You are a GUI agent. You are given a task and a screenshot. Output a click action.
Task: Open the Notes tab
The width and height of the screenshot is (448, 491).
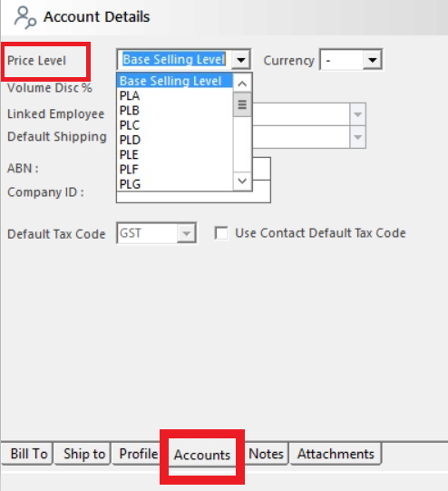[266, 453]
